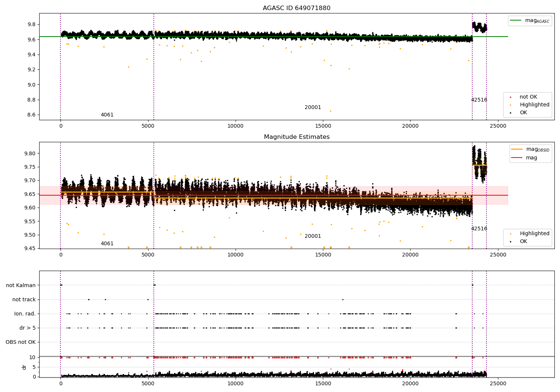Viewport: 560px width, 392px height.
Task: Click x-axis tick 10000 under Magnitude Estimates plot
Action: coord(236,255)
